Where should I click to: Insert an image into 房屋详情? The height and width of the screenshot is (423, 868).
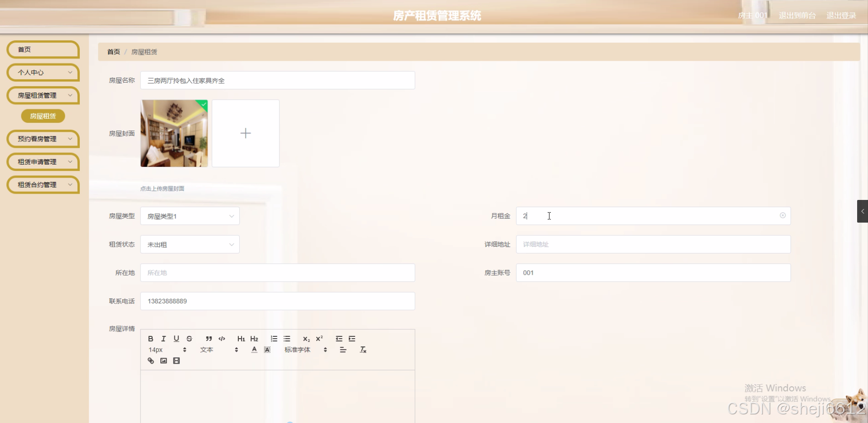click(x=163, y=360)
